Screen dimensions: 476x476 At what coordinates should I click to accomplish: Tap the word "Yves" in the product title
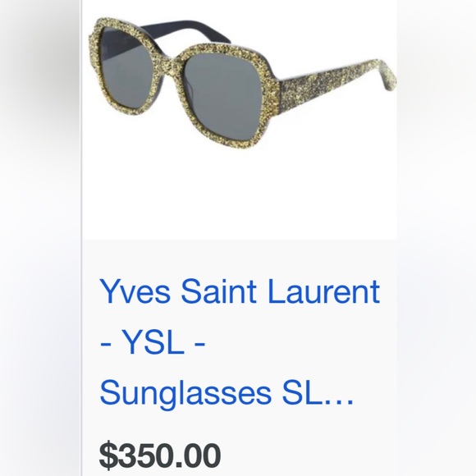(x=135, y=291)
